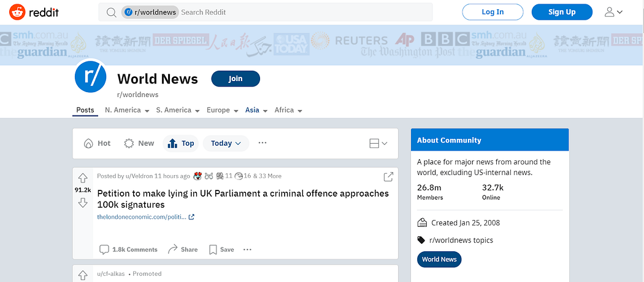Select the Posts tab
The image size is (644, 282).
pos(85,111)
